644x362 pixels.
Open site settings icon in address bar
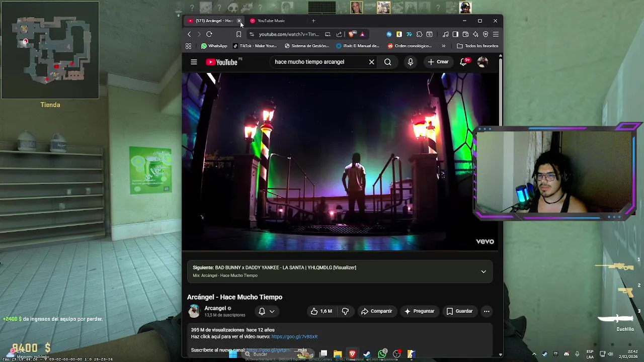coord(252,34)
